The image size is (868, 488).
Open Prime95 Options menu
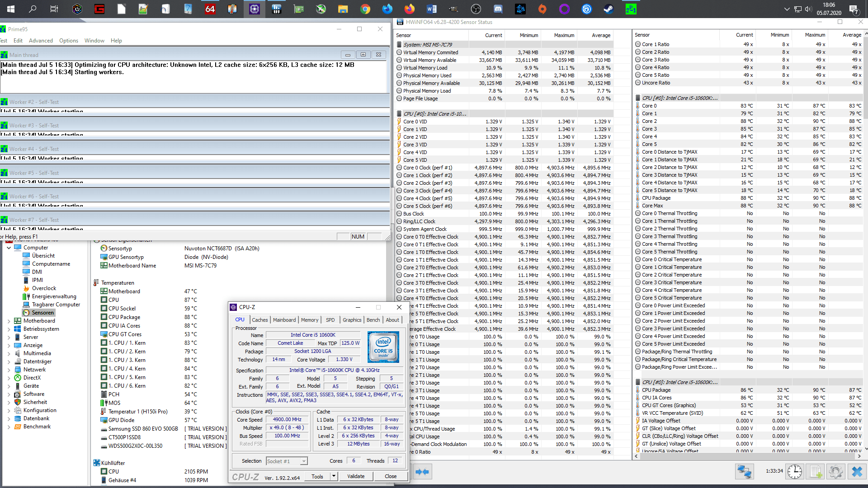pos(69,41)
